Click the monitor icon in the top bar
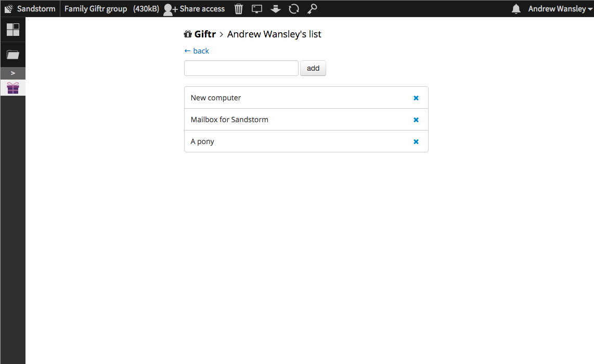The image size is (594, 364). pyautogui.click(x=257, y=9)
